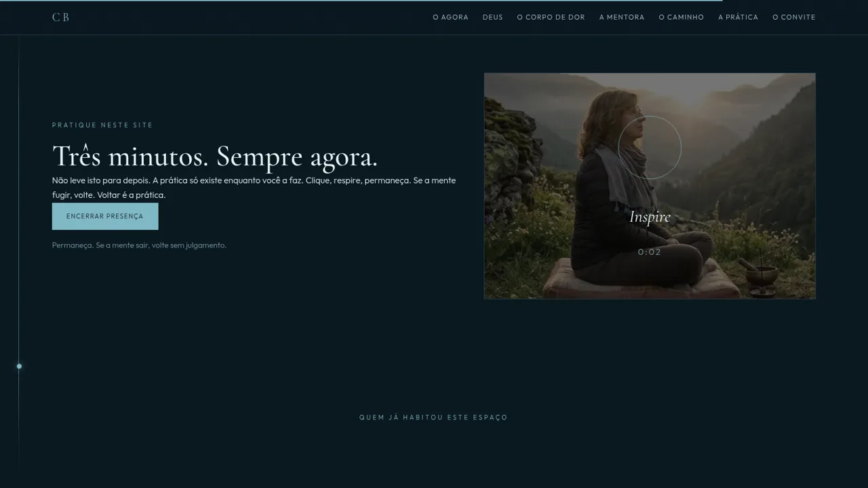The width and height of the screenshot is (868, 488).
Task: Select A Prática in navigation
Action: point(738,17)
